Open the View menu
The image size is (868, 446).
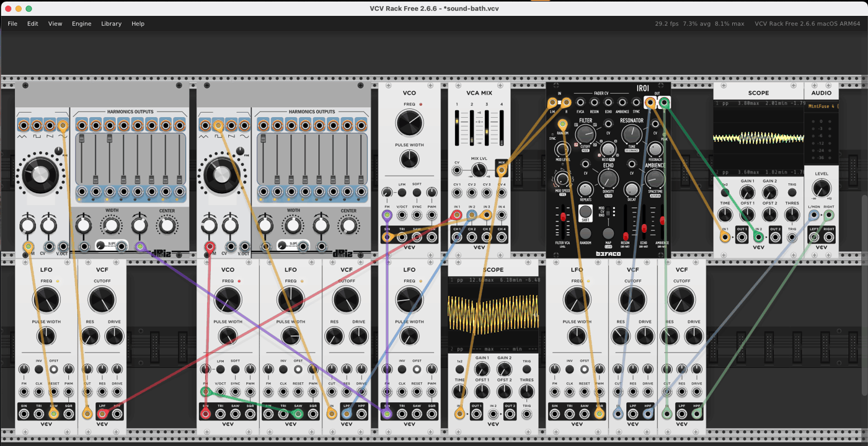55,24
